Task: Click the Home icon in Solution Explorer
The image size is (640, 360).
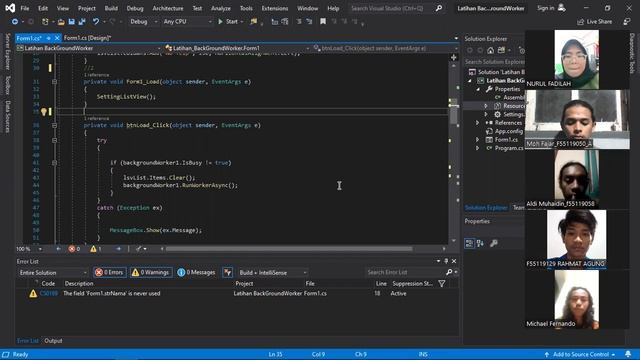Action: 491,50
